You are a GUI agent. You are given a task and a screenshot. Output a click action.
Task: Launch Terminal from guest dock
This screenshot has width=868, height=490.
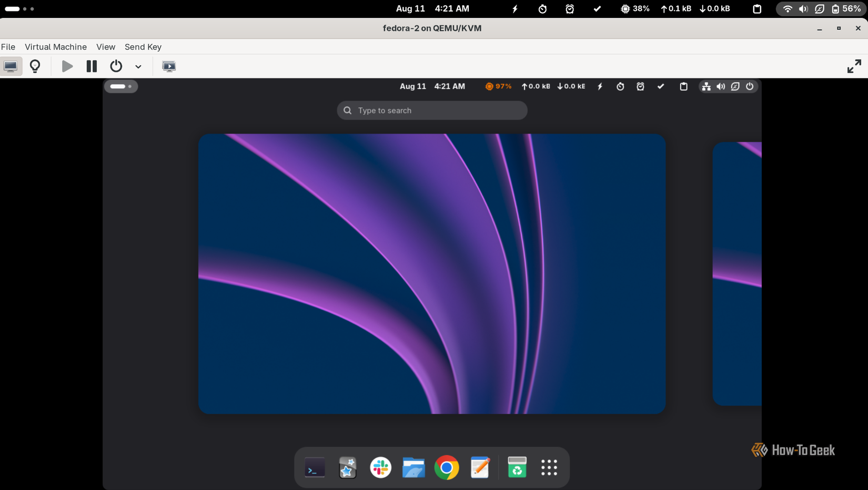click(x=315, y=467)
